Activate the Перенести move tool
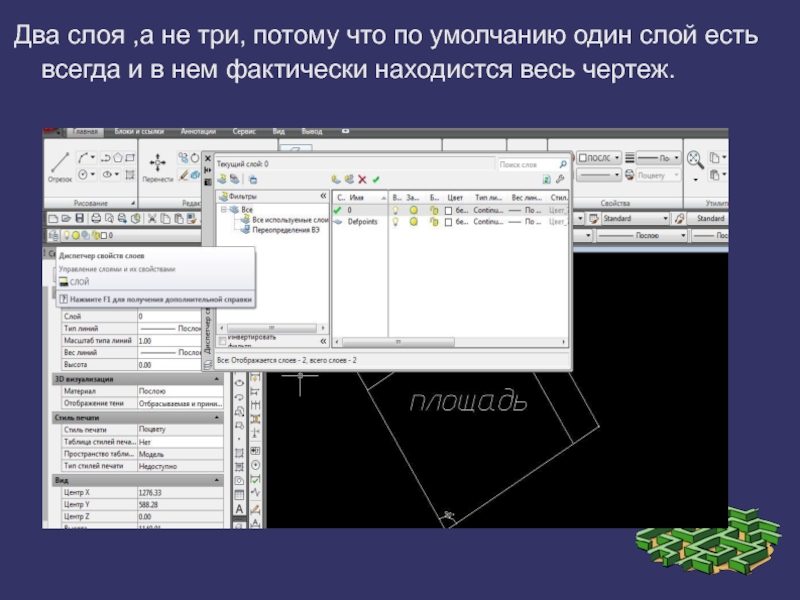This screenshot has height=600, width=800. click(x=157, y=167)
